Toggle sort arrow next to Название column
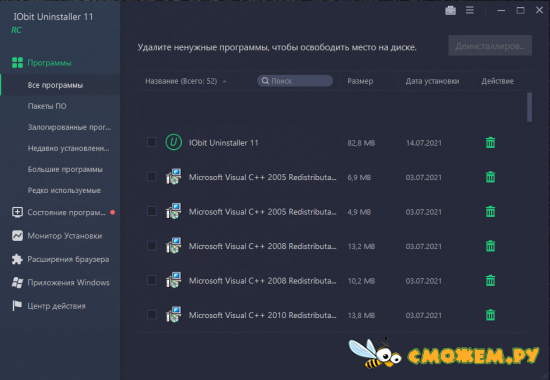Screen dimensions: 550x380 224,81
